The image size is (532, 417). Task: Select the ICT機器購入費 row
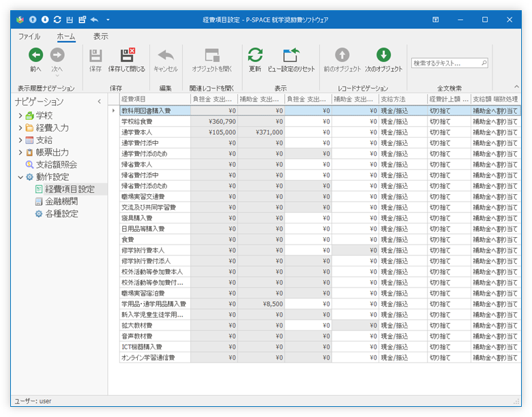click(320, 347)
